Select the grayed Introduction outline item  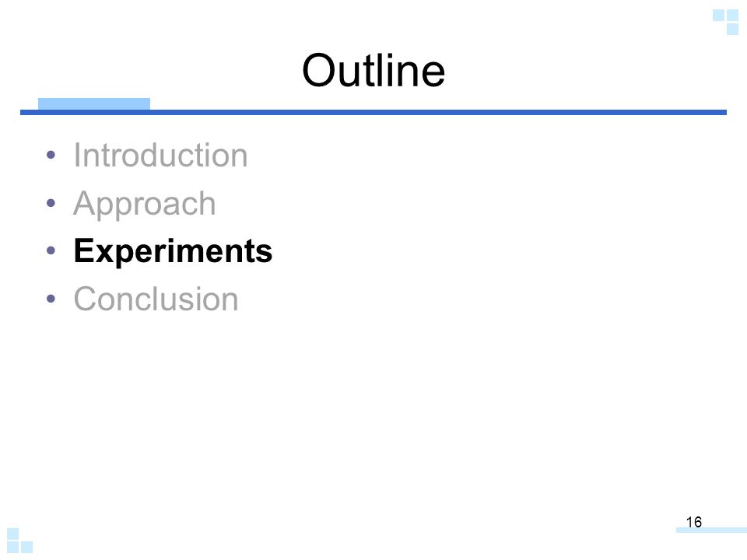[160, 156]
